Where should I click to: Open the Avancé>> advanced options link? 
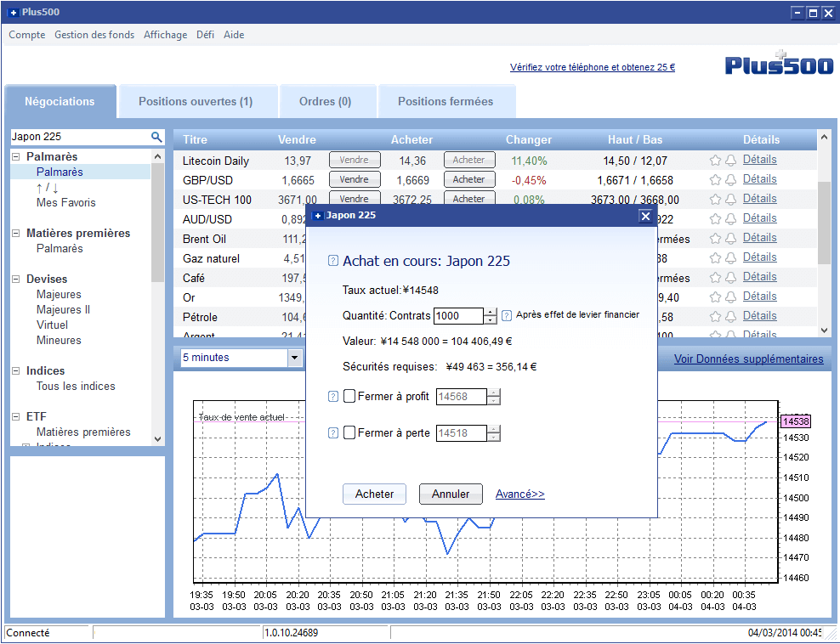point(520,494)
